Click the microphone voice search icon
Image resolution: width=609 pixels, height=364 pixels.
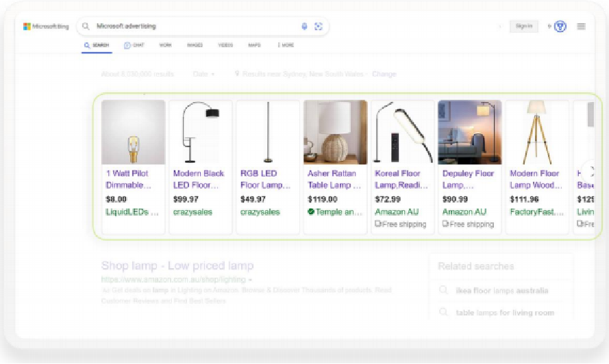pyautogui.click(x=305, y=27)
